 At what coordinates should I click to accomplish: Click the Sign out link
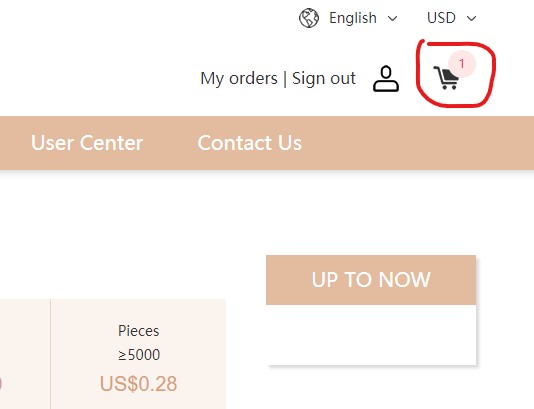coord(324,79)
